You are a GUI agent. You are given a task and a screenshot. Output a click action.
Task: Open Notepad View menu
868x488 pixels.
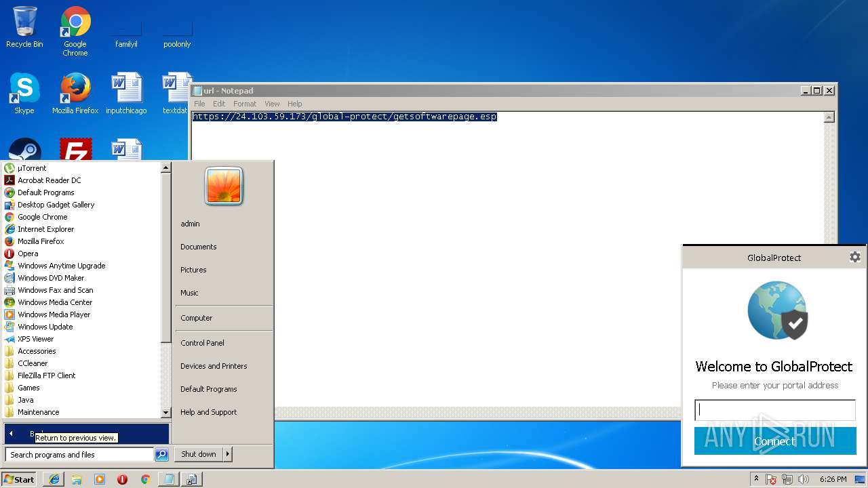272,104
